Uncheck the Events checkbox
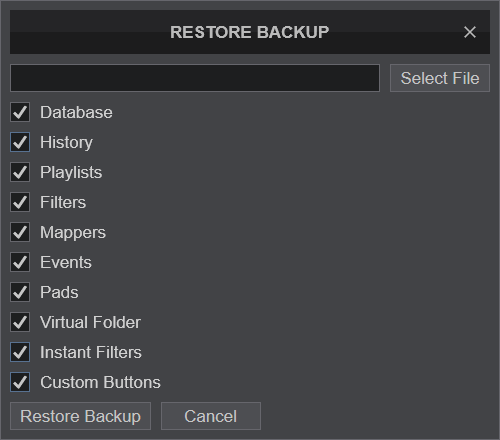500x440 pixels. pyautogui.click(x=20, y=262)
